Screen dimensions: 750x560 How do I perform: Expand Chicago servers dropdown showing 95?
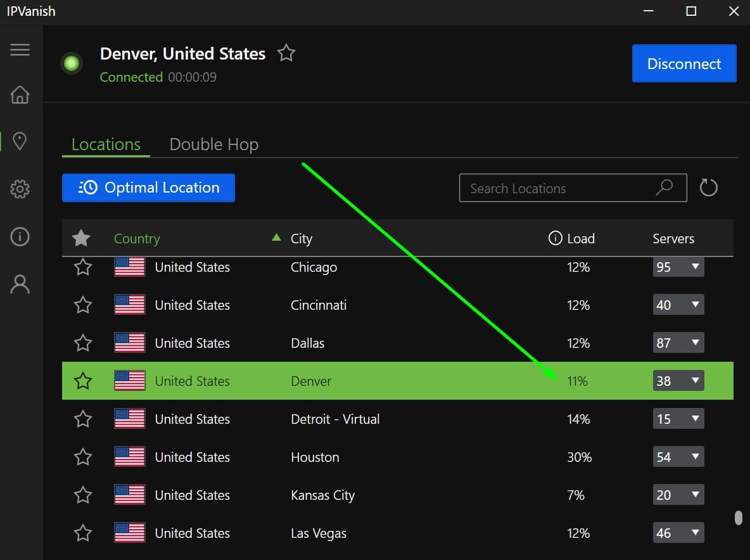(x=678, y=267)
